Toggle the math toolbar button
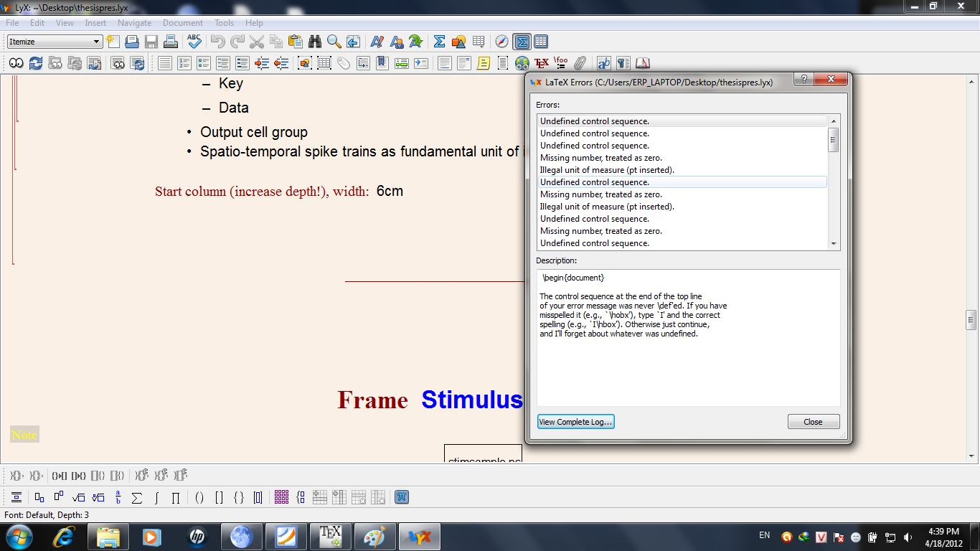This screenshot has height=551, width=980. click(x=522, y=42)
